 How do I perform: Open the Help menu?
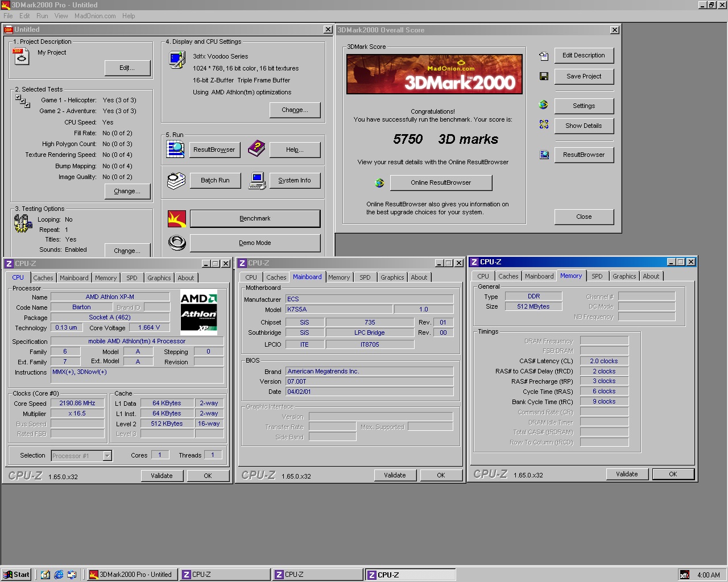(129, 16)
